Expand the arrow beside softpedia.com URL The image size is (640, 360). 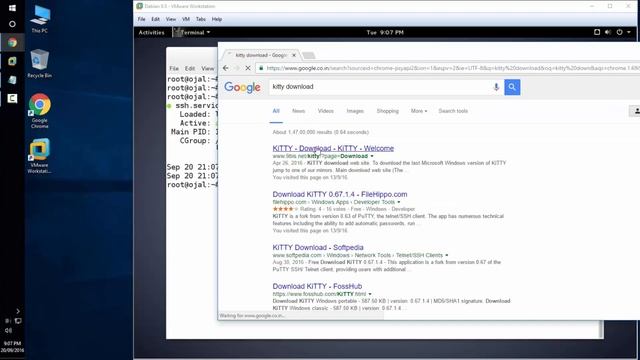447,255
